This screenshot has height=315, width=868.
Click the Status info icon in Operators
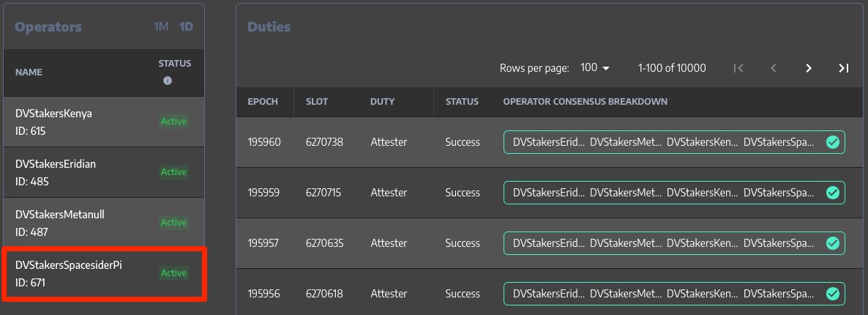pos(167,81)
